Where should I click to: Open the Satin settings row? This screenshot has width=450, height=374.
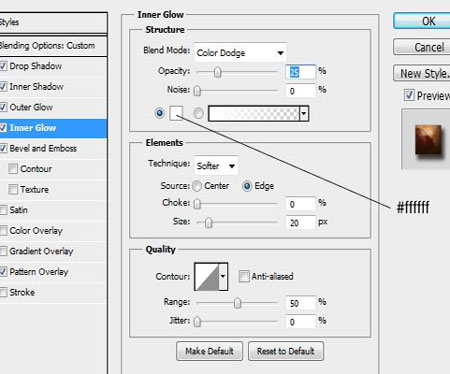(x=53, y=210)
